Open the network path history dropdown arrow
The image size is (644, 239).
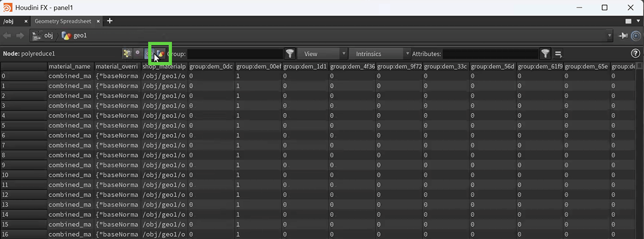click(x=609, y=36)
